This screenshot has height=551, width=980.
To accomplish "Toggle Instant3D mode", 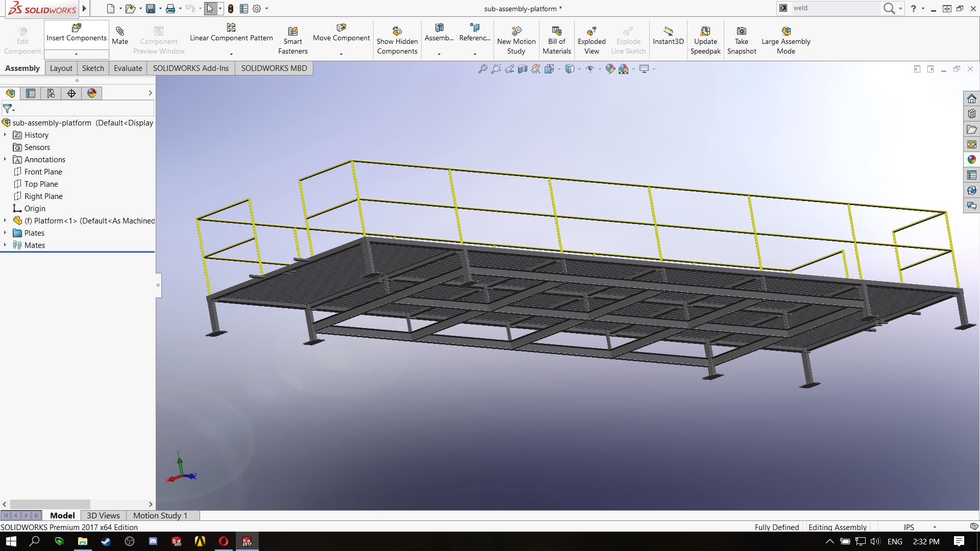I will [668, 36].
